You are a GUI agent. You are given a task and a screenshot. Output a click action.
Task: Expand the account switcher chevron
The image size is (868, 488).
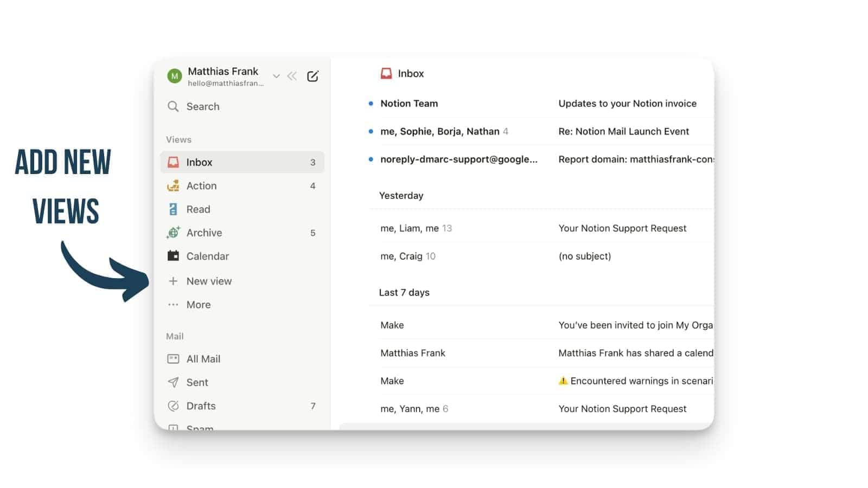(x=276, y=76)
